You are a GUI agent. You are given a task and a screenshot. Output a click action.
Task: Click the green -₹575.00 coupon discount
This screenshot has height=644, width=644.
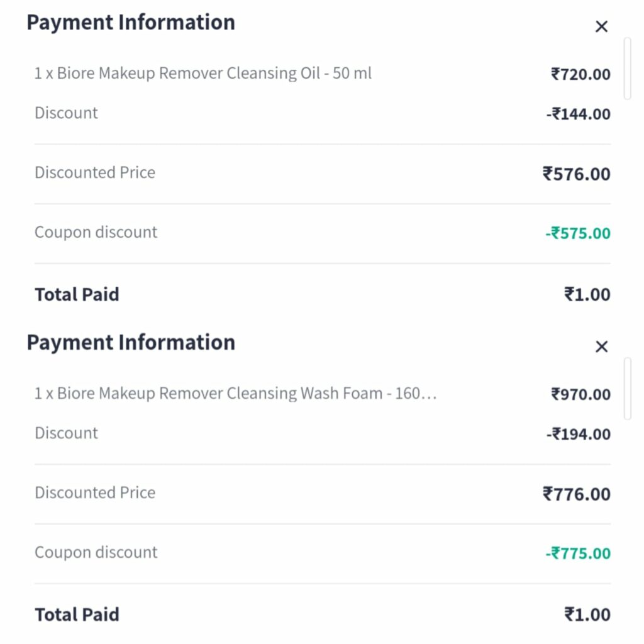click(577, 233)
